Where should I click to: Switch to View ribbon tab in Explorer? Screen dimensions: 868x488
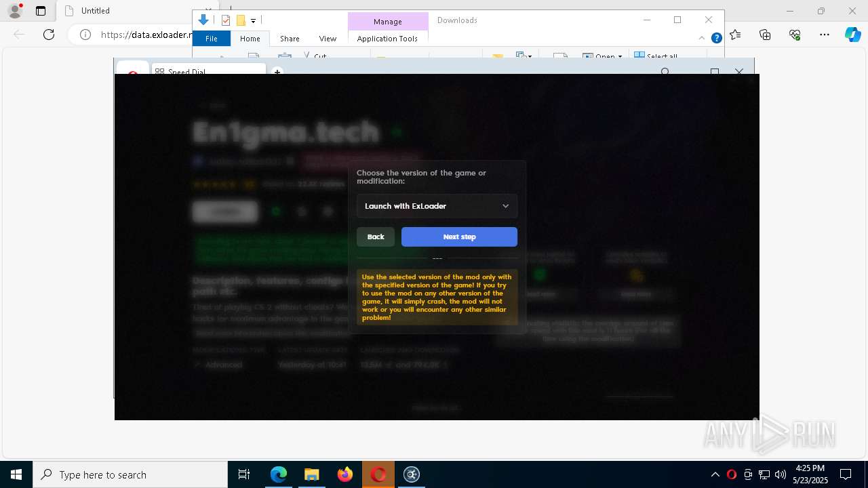coord(328,39)
